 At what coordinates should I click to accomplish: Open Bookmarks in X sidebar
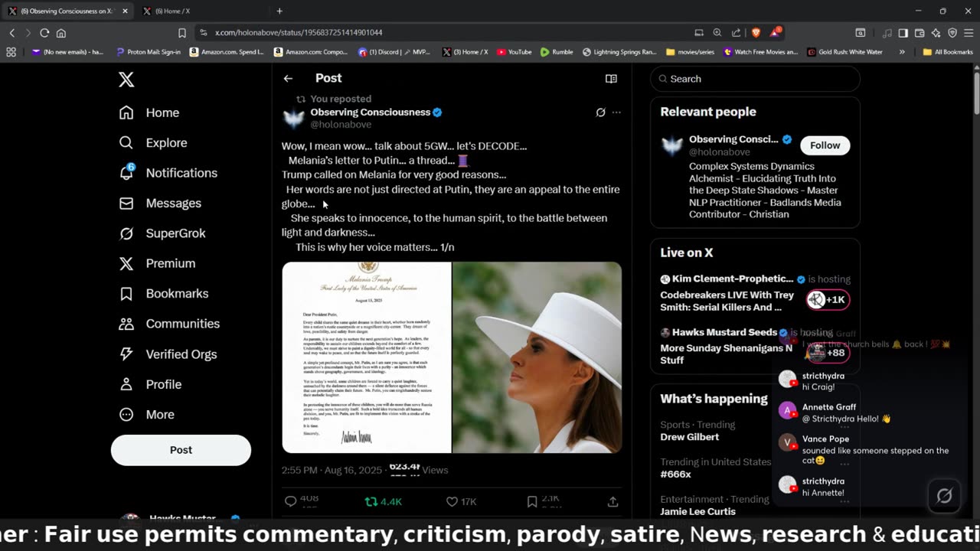tap(164, 293)
